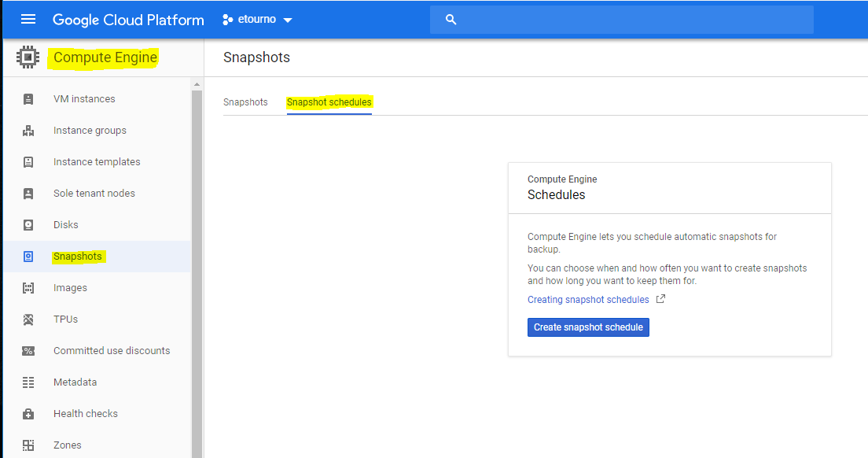Click the Instance templates sidebar icon
The width and height of the screenshot is (868, 458).
(28, 162)
